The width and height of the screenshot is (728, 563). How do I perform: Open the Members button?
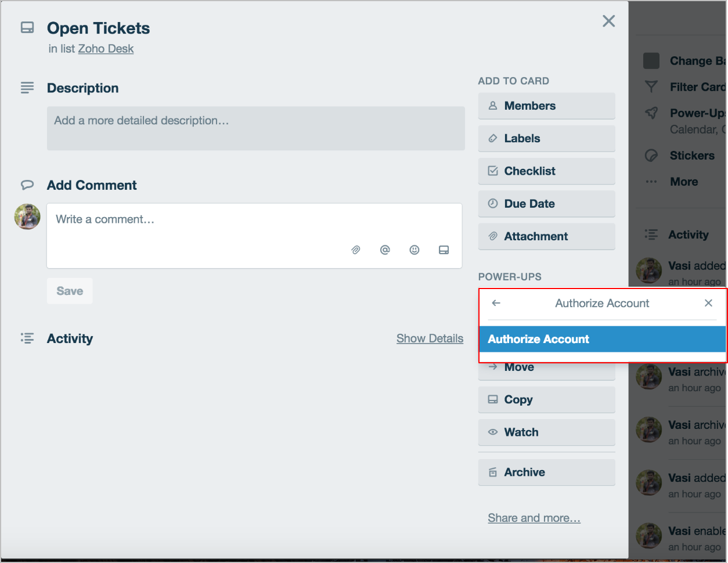tap(546, 106)
